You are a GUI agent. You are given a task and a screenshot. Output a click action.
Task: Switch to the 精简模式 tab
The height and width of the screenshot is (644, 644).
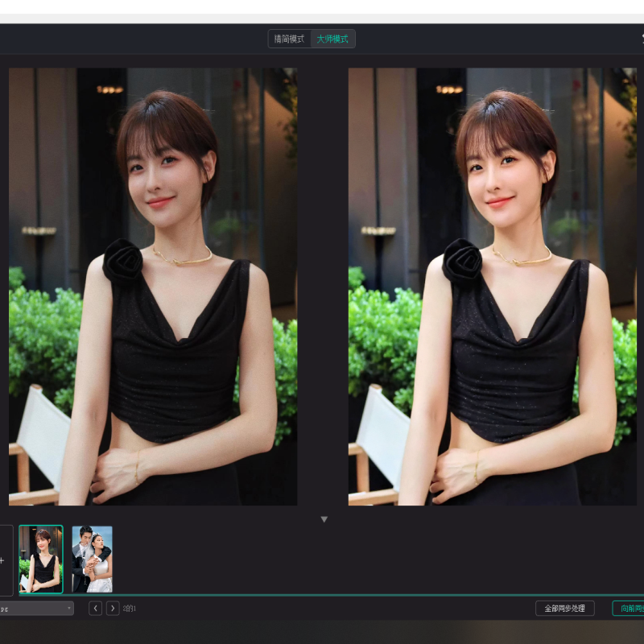(289, 39)
